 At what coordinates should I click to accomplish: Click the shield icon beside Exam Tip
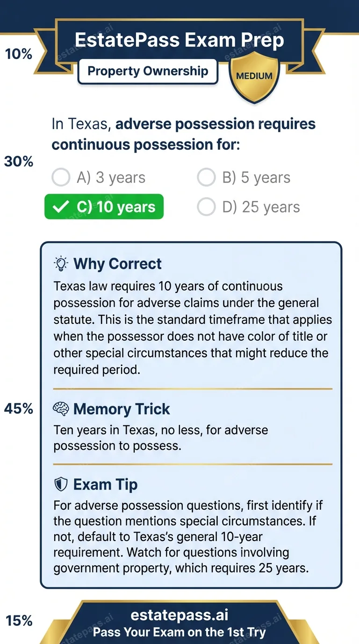point(61,484)
